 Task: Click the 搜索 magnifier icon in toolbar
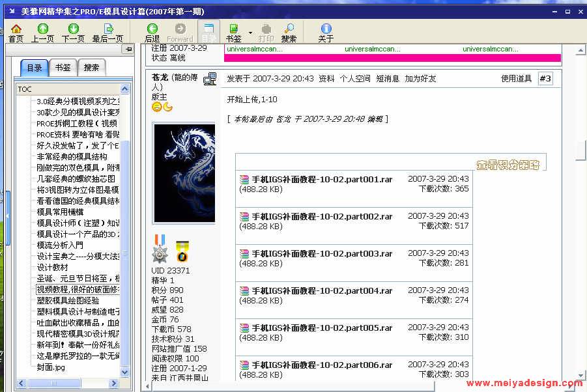click(289, 29)
